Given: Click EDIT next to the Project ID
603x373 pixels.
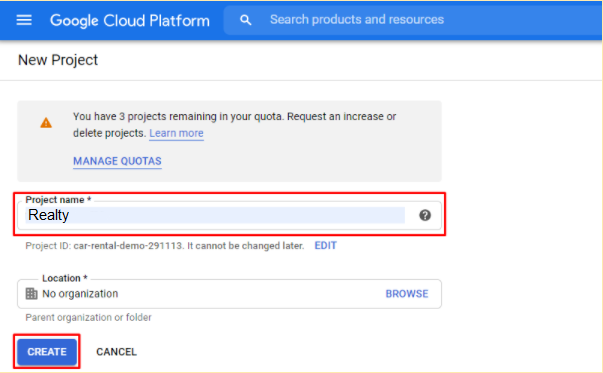Looking at the screenshot, I should [325, 245].
